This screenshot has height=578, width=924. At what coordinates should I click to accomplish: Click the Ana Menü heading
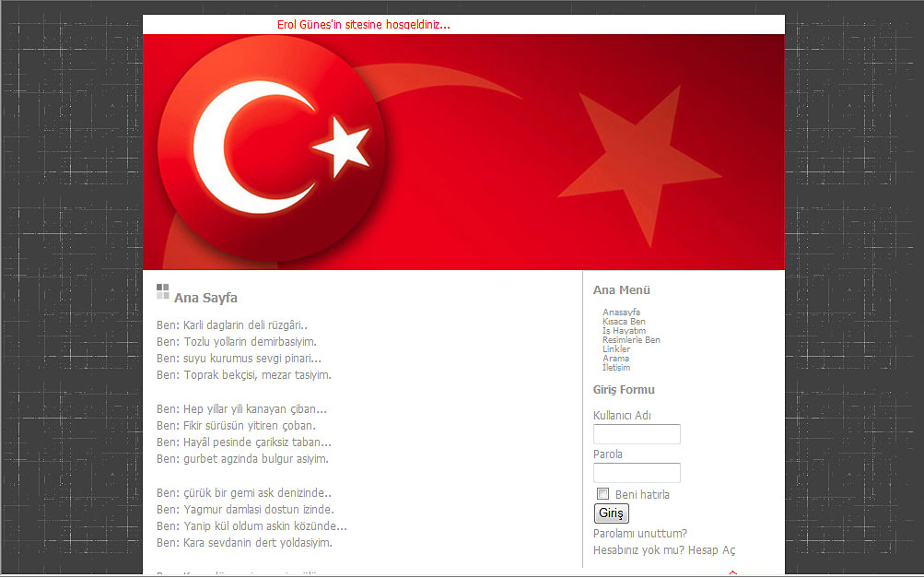[622, 290]
